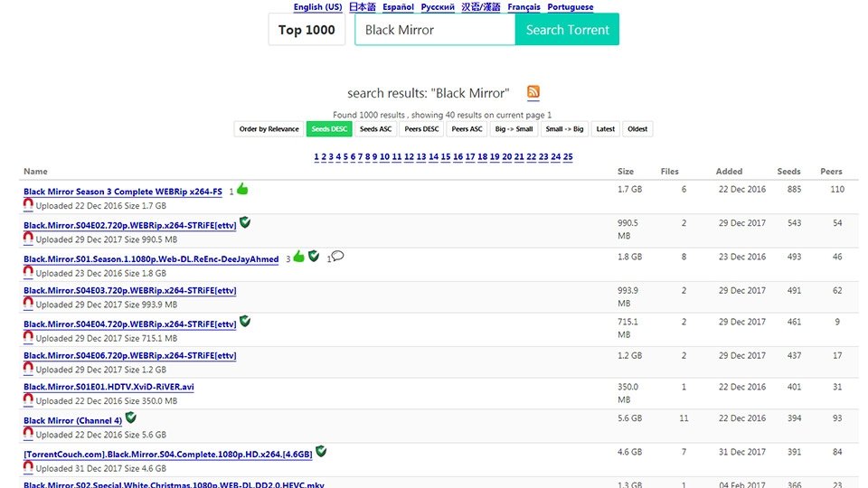The width and height of the screenshot is (868, 488).
Task: Sort results by Peers ASC
Action: tap(467, 129)
